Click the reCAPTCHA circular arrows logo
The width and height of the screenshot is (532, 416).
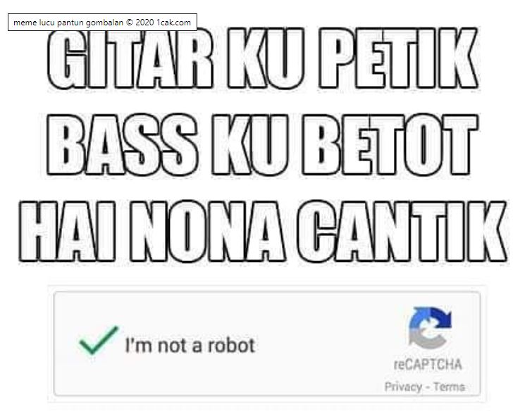[431, 327]
